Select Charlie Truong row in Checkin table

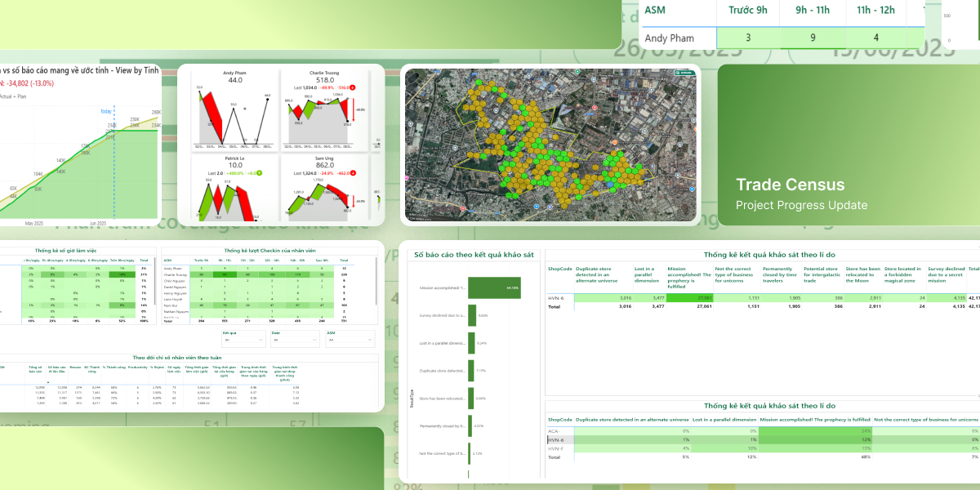tap(174, 274)
